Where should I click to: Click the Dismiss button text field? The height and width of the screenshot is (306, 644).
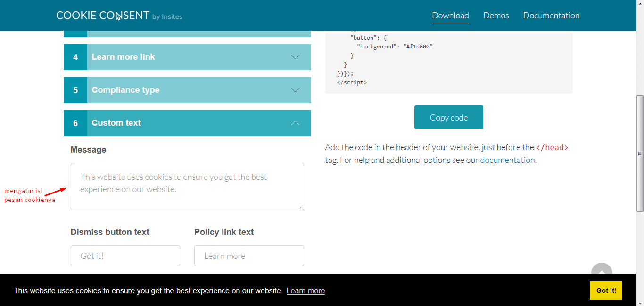point(125,256)
